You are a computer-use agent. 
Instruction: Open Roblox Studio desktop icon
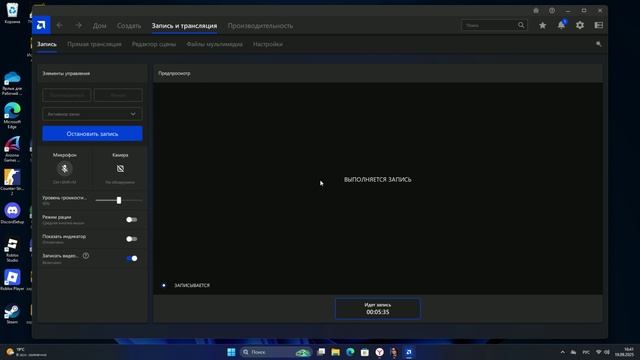point(12,249)
